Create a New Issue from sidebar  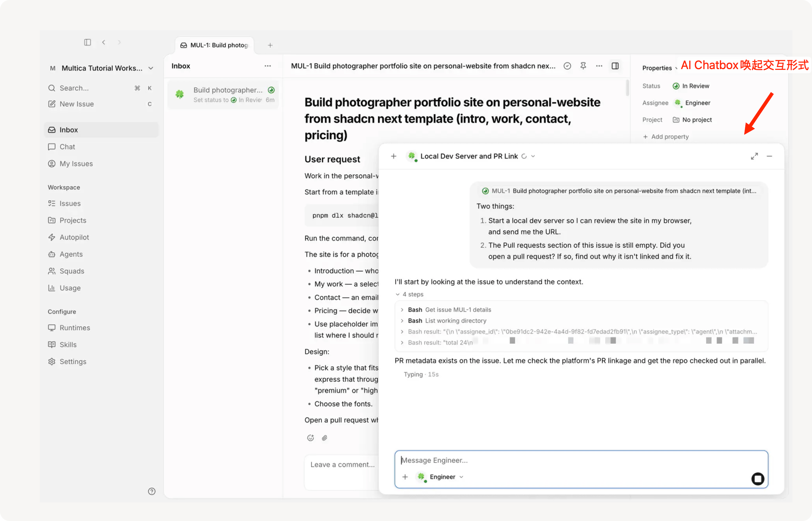[101, 104]
